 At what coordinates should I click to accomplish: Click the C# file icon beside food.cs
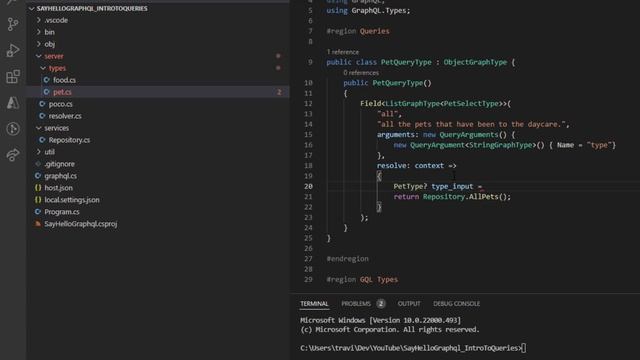click(x=47, y=80)
